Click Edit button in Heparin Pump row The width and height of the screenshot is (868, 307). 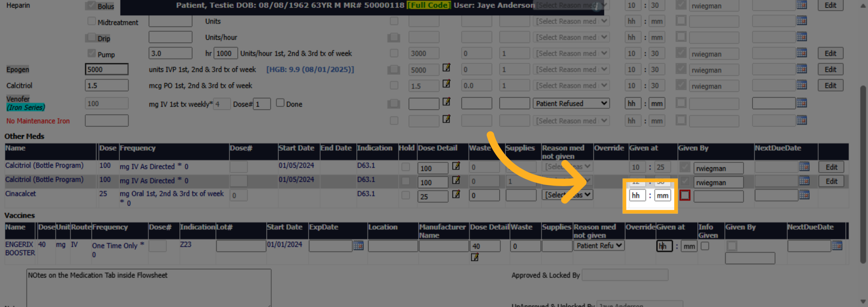click(x=830, y=53)
